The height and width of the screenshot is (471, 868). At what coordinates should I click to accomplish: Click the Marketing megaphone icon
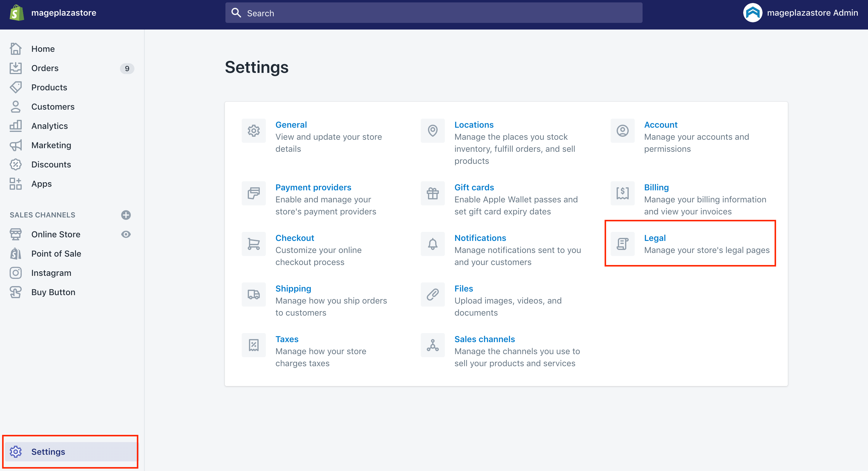(x=15, y=145)
